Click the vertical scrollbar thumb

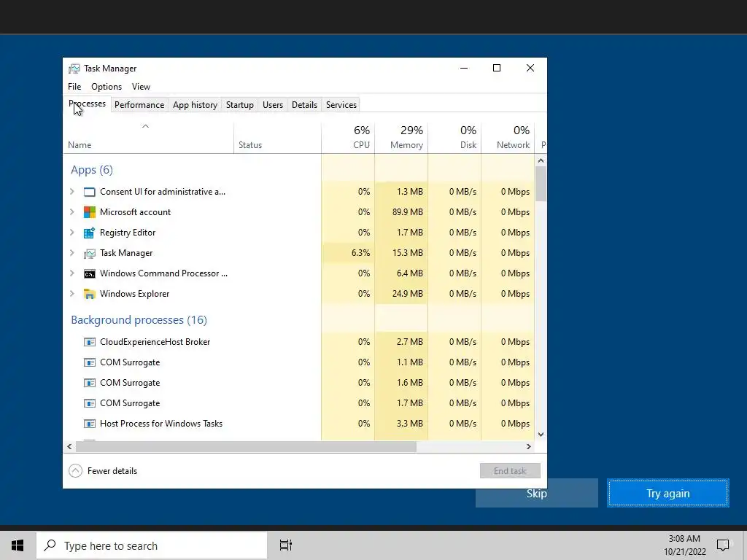click(541, 184)
